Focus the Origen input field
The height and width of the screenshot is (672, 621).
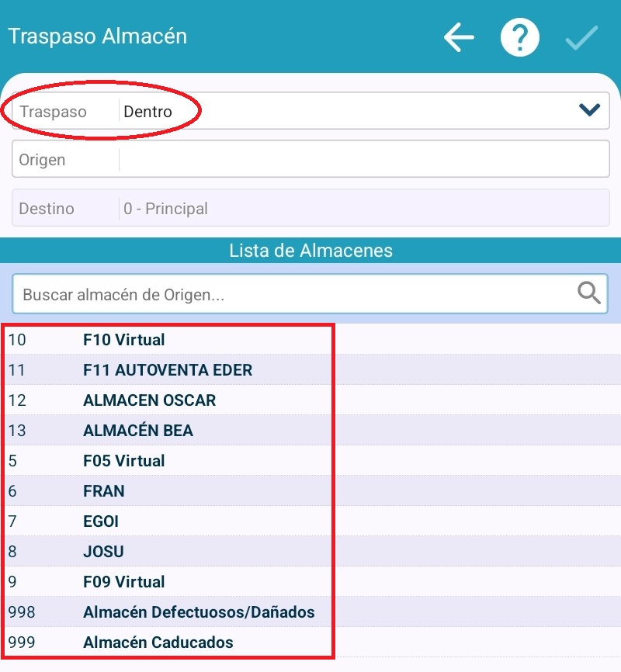(x=363, y=160)
